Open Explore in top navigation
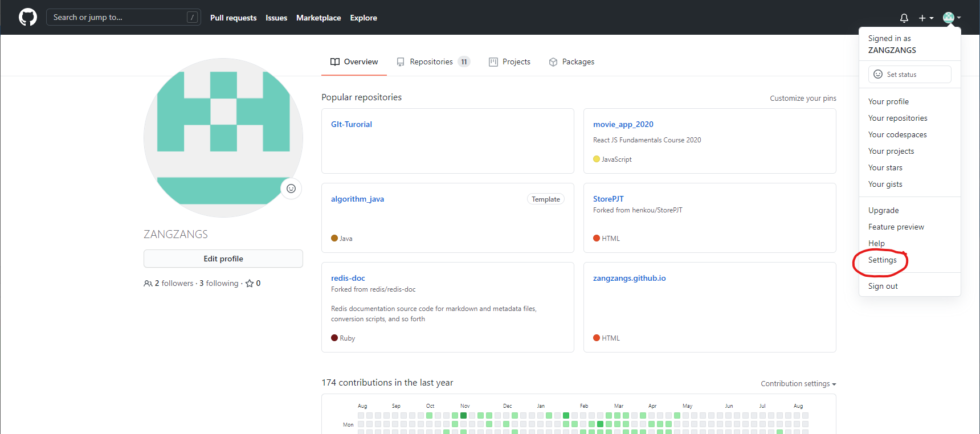 coord(364,18)
